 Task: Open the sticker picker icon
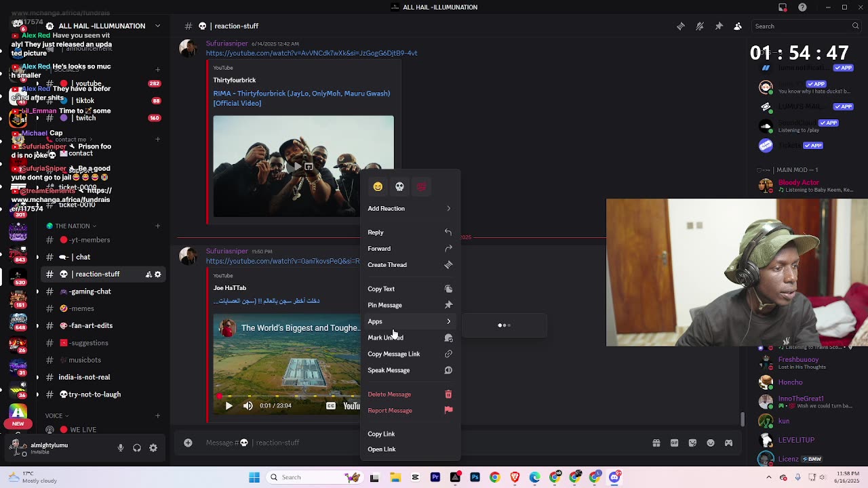pyautogui.click(x=692, y=443)
